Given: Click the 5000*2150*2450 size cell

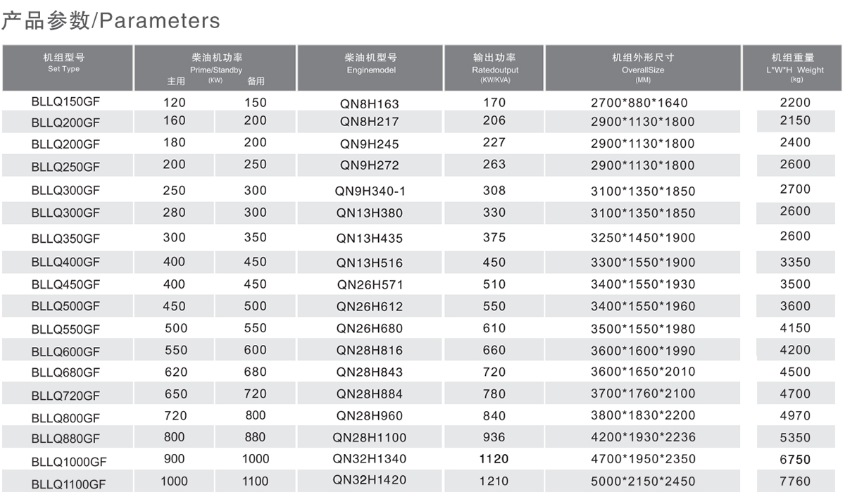Looking at the screenshot, I should click(643, 482).
